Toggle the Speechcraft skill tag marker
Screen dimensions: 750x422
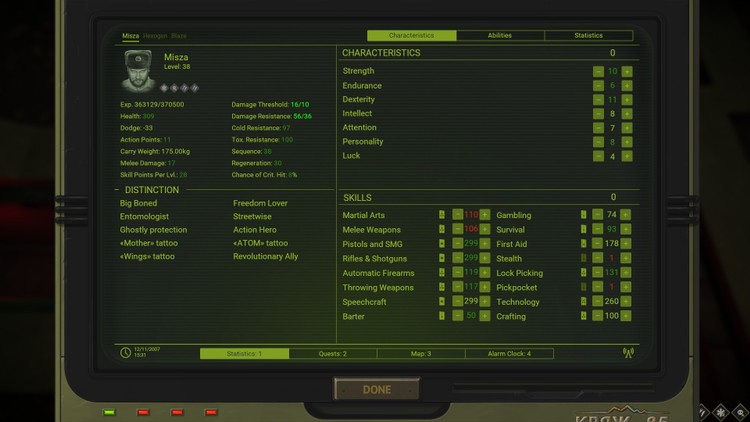click(442, 301)
